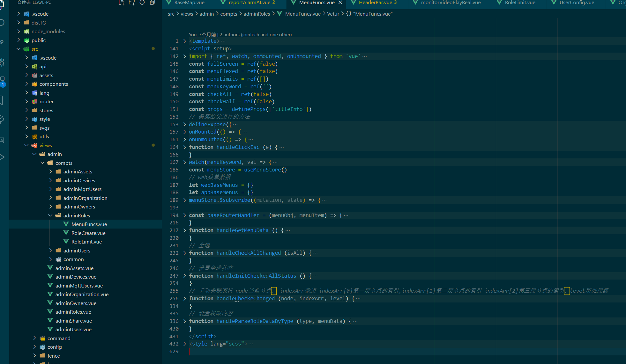The height and width of the screenshot is (364, 626).
Task: Close the MenuFuncs.vue editor tab
Action: pyautogui.click(x=340, y=3)
